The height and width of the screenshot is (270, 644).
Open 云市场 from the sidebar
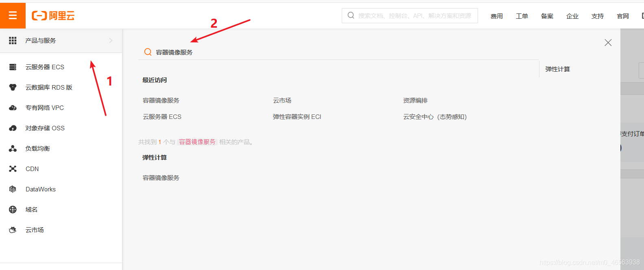[x=35, y=230]
